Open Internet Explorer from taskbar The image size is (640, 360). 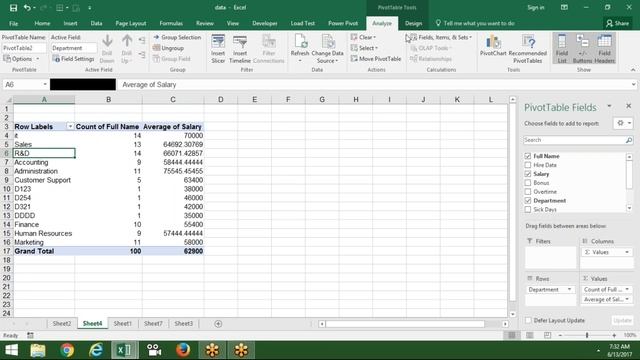96,350
